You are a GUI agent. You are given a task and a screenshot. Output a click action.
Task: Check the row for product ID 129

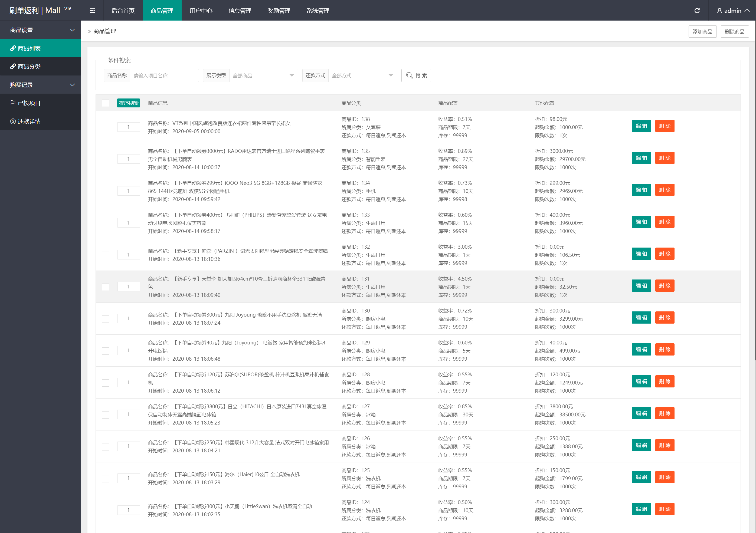tap(105, 351)
